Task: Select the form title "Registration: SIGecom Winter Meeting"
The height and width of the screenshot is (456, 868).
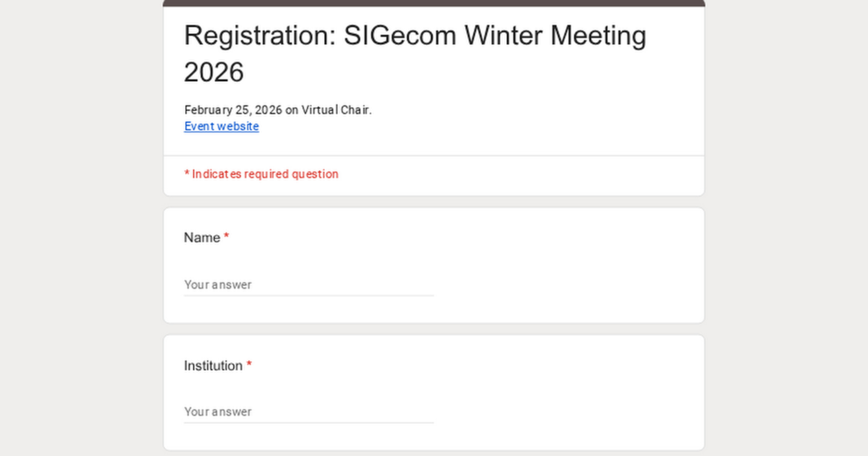Action: (415, 36)
